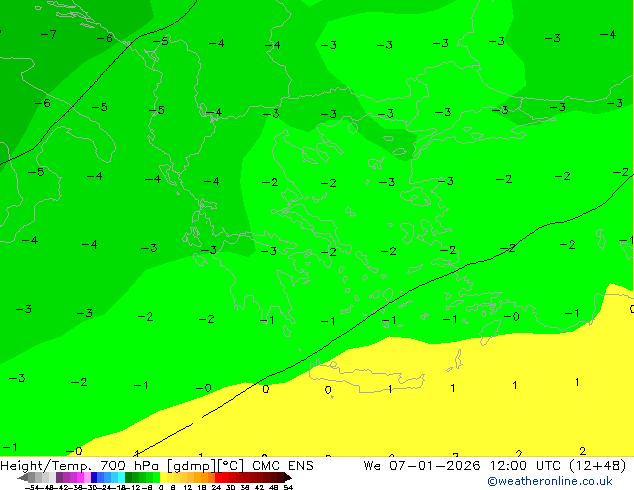This screenshot has height=490, width=634.
Task: Click the "-7" temperature label on map
Action: point(49,35)
